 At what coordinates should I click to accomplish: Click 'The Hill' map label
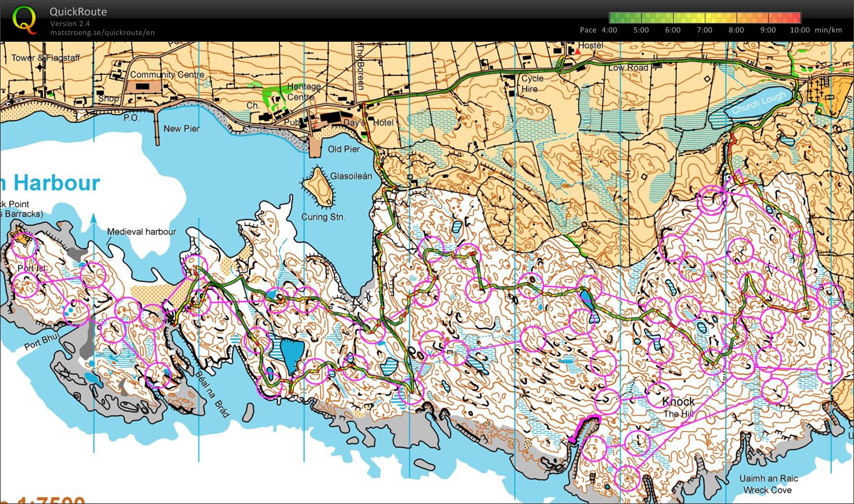click(680, 414)
